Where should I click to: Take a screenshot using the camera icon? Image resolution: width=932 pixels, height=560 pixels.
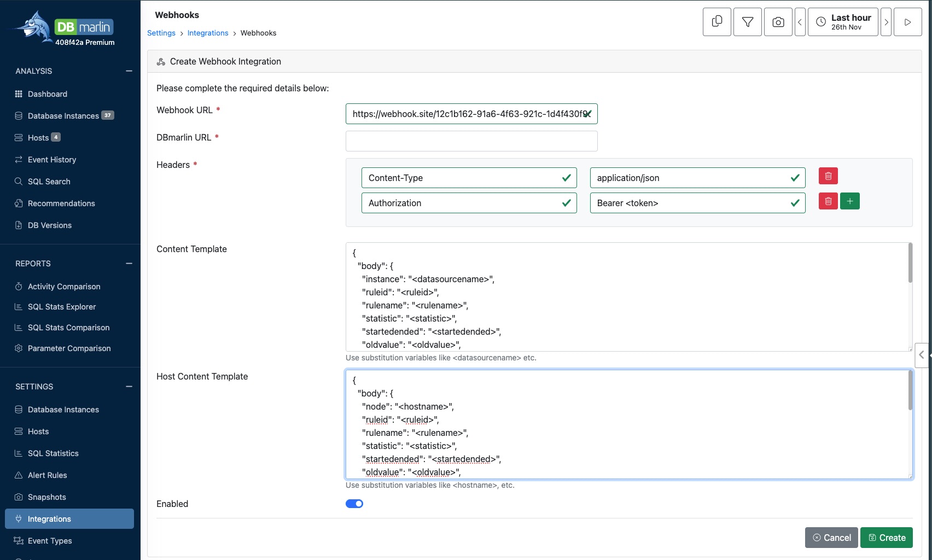(778, 21)
